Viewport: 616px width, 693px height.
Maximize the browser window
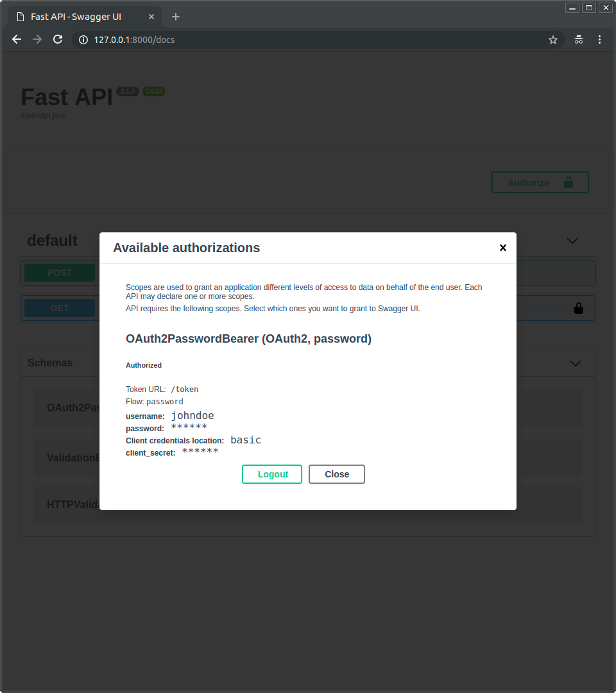click(588, 8)
